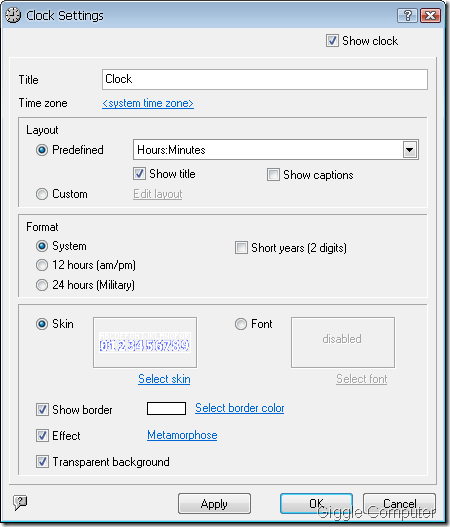Open the Metamorphose effect link
Viewport: 450px width, 527px height.
coord(182,435)
